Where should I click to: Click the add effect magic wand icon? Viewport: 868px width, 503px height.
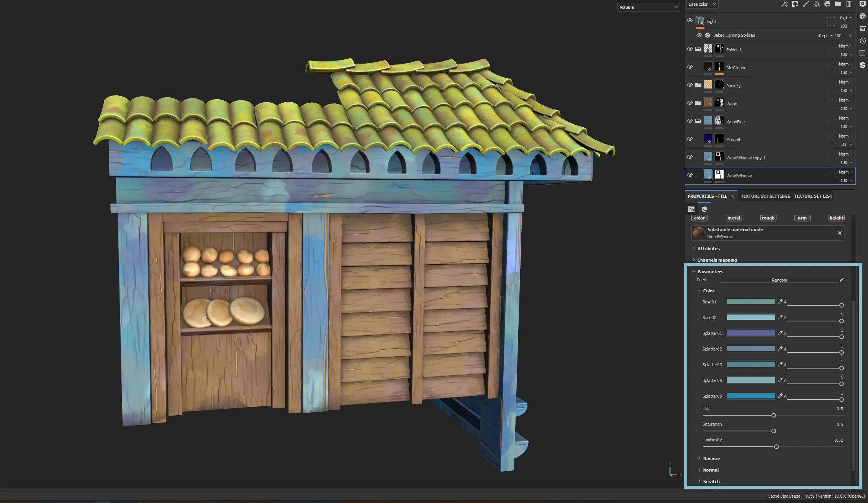pyautogui.click(x=784, y=4)
